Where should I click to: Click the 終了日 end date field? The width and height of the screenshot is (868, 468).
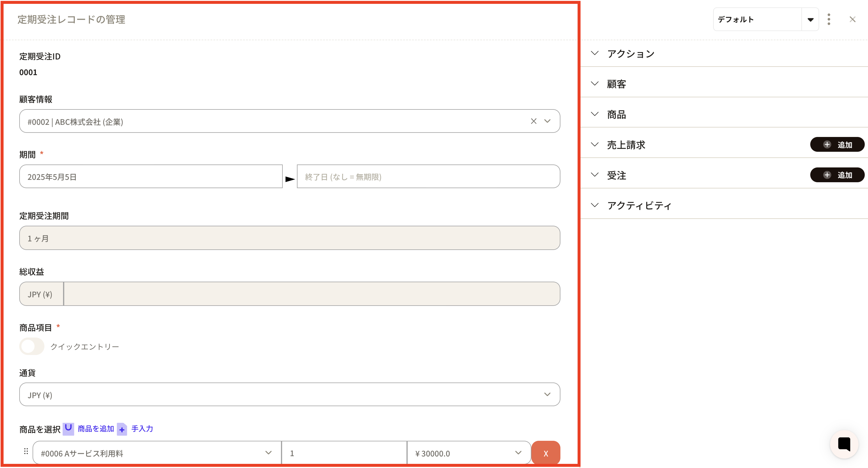click(x=428, y=176)
